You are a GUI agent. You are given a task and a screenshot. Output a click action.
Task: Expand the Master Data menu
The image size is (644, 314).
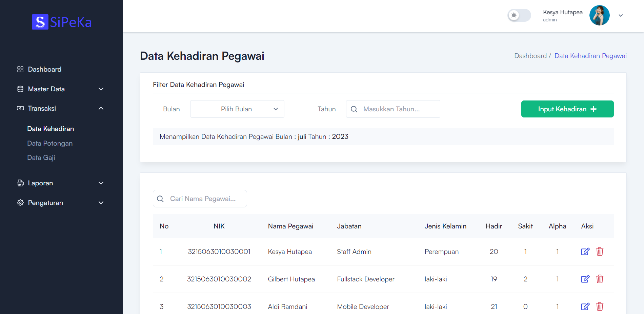[101, 89]
